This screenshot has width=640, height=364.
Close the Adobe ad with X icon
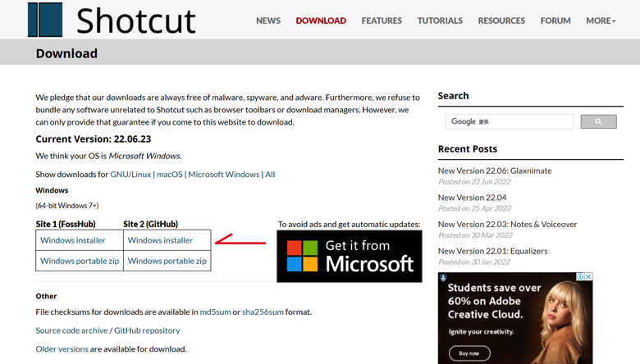pyautogui.click(x=588, y=276)
